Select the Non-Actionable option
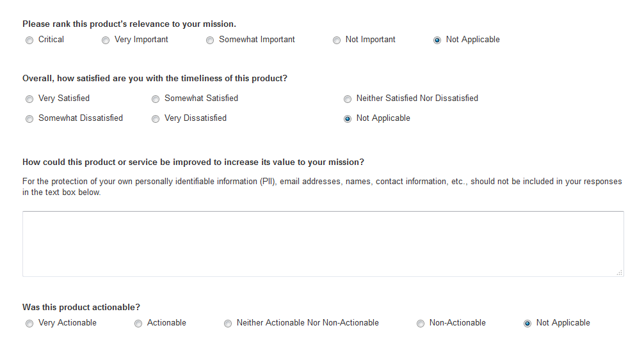The width and height of the screenshot is (644, 337). click(421, 324)
